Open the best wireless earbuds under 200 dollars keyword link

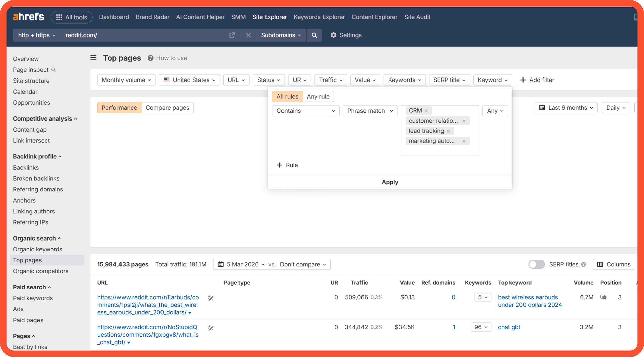click(530, 301)
